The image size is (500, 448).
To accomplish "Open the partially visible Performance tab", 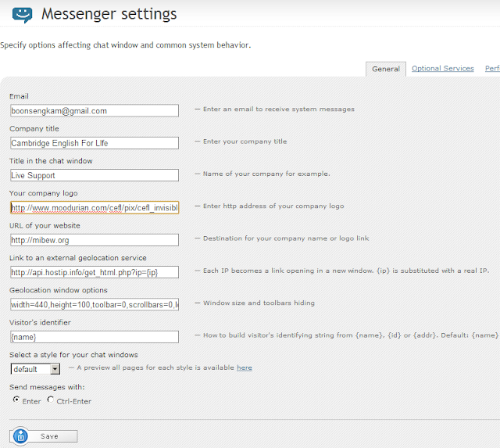I will tap(492, 68).
